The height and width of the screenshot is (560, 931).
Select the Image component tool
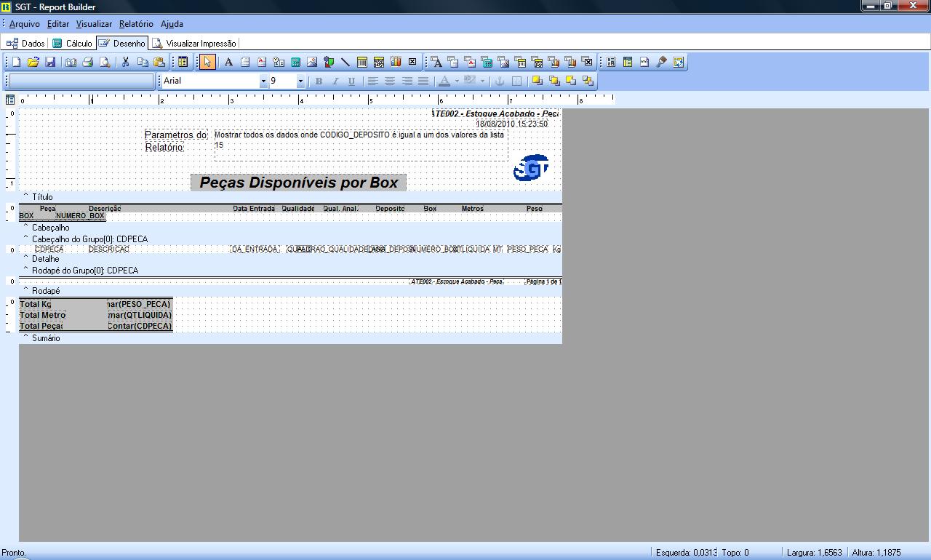point(312,62)
